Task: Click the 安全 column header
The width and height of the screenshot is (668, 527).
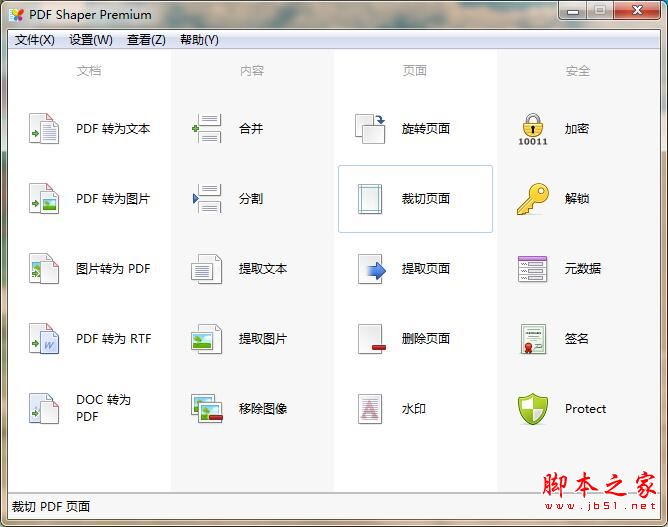Action: 578,71
